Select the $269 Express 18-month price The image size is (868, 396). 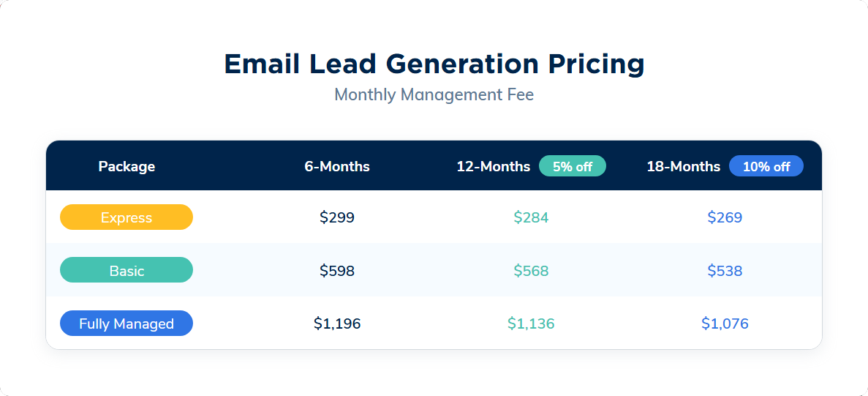[x=725, y=217]
